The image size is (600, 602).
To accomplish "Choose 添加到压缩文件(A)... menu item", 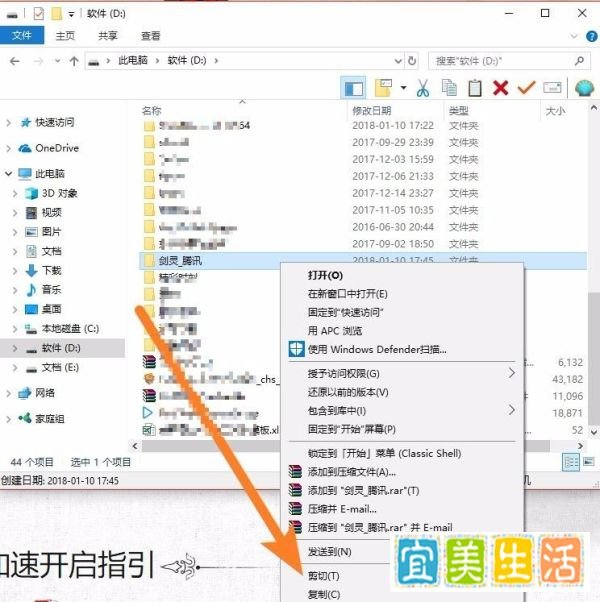I will tap(352, 472).
